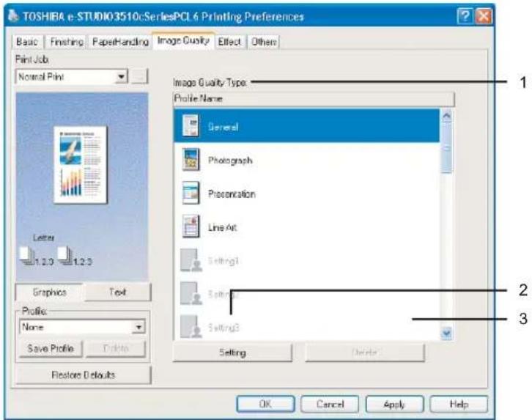
Task: Click the printer icon in title bar
Action: pyautogui.click(x=13, y=15)
